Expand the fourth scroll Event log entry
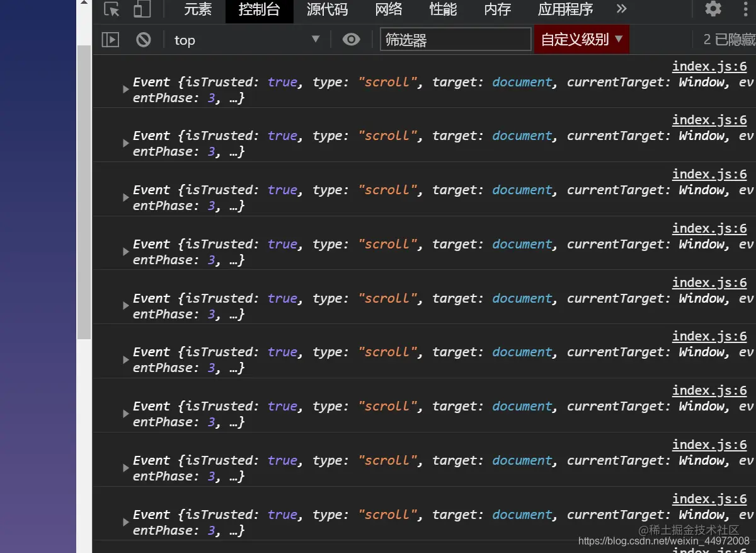The height and width of the screenshot is (553, 756). [x=126, y=252]
